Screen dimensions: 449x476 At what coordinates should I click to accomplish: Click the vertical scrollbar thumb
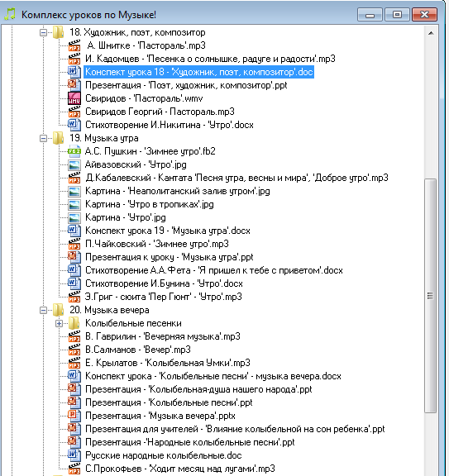tap(431, 296)
